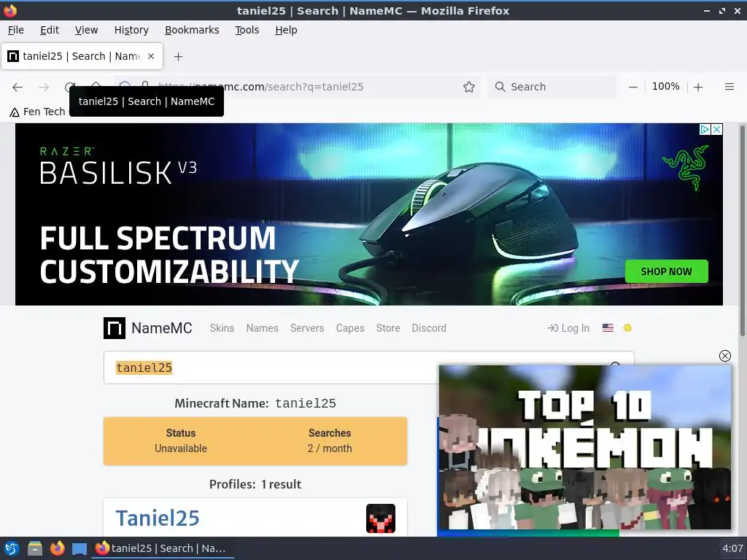Click the taskbar clock 4:07

coord(732,548)
